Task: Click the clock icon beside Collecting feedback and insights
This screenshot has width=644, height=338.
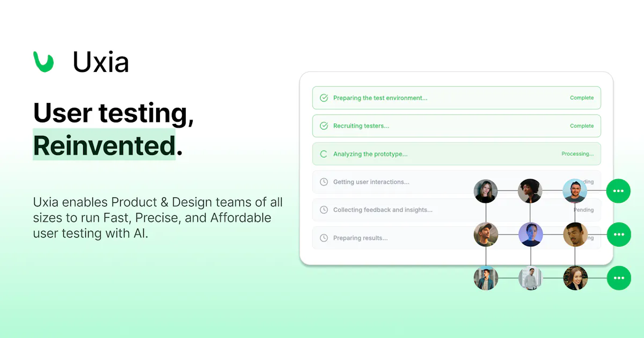Action: [x=324, y=210]
